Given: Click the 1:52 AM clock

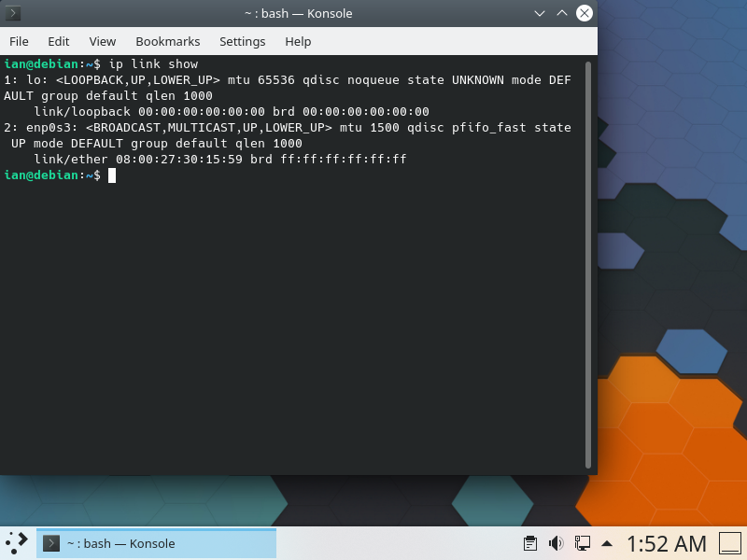Looking at the screenshot, I should tap(666, 543).
